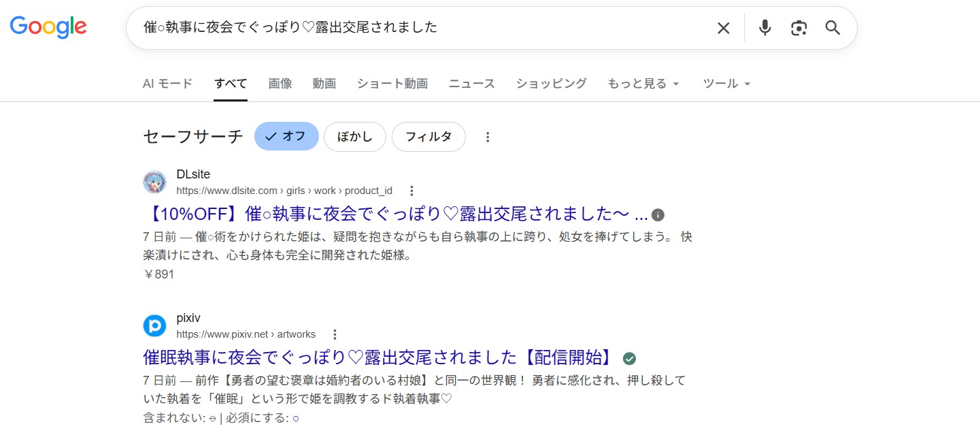
Task: Open SafeSearch more options three-dot menu
Action: pos(488,137)
